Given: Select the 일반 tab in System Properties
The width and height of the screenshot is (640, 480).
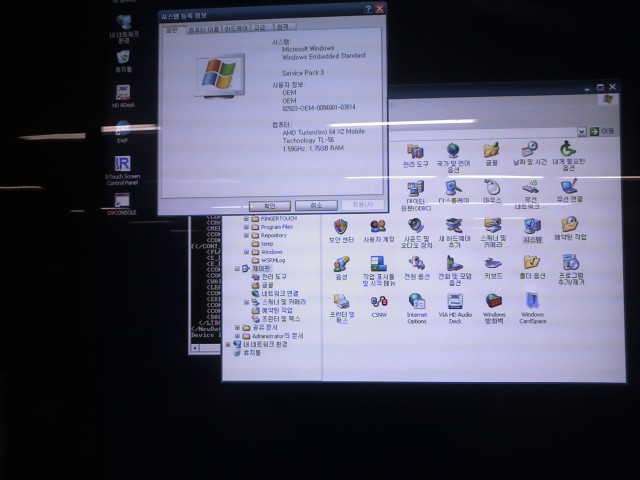Looking at the screenshot, I should [x=171, y=31].
